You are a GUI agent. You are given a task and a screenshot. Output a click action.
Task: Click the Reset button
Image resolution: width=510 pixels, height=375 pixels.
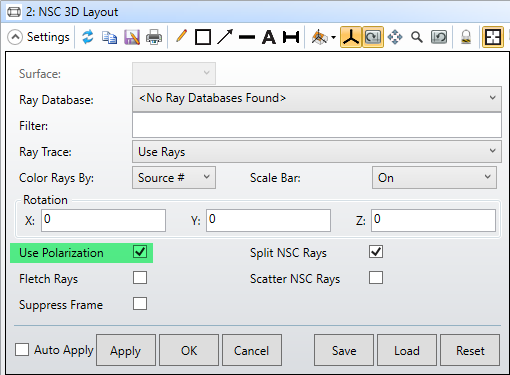470,350
